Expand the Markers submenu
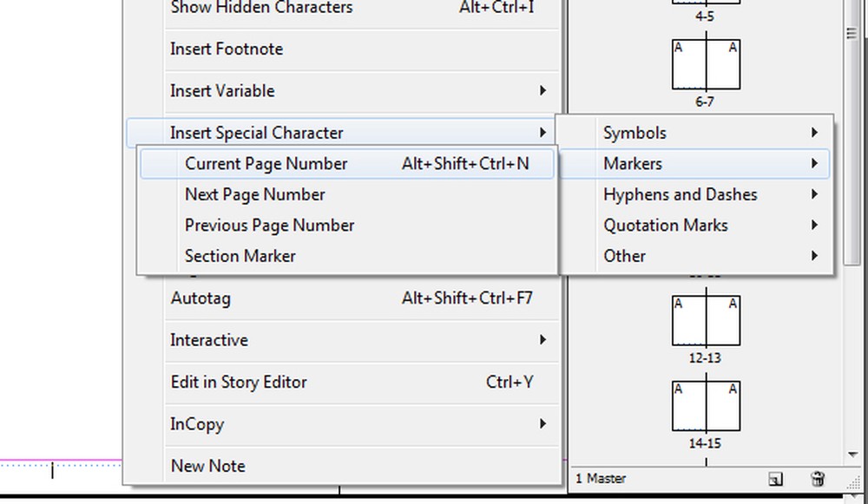Screen dimensions: 868x504 point(633,163)
